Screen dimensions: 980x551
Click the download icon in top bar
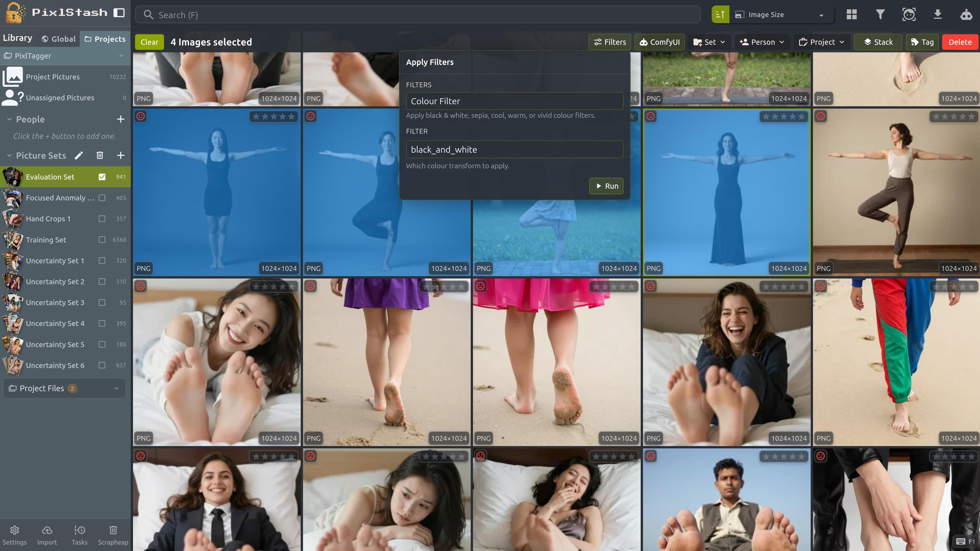point(938,15)
